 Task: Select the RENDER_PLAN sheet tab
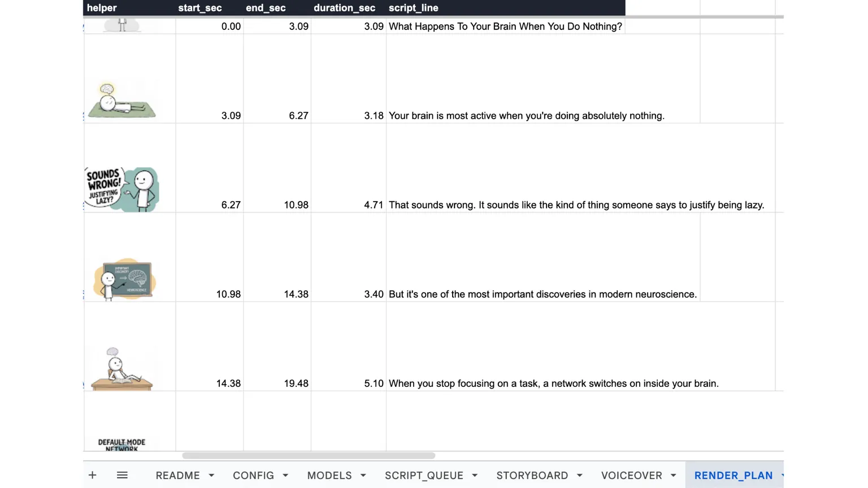(x=734, y=476)
